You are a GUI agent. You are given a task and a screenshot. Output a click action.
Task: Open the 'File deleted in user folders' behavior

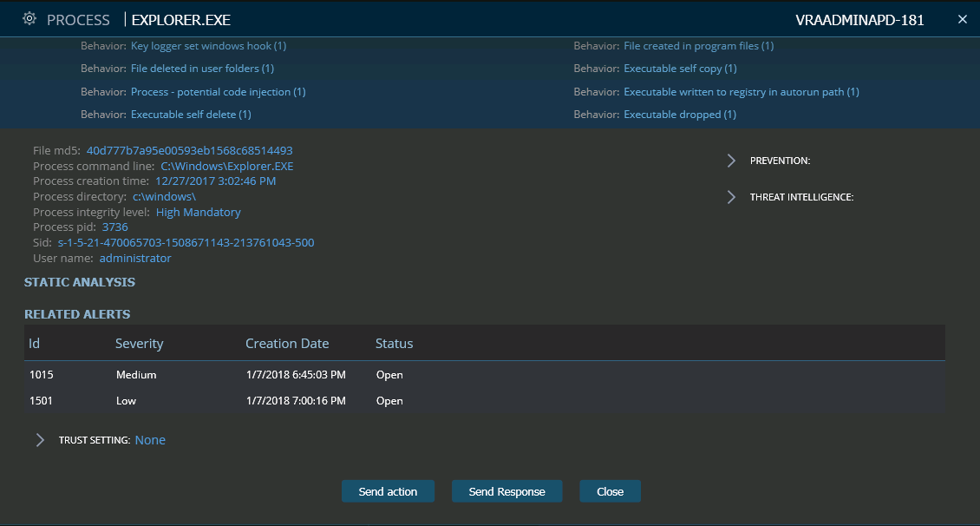pyautogui.click(x=202, y=68)
